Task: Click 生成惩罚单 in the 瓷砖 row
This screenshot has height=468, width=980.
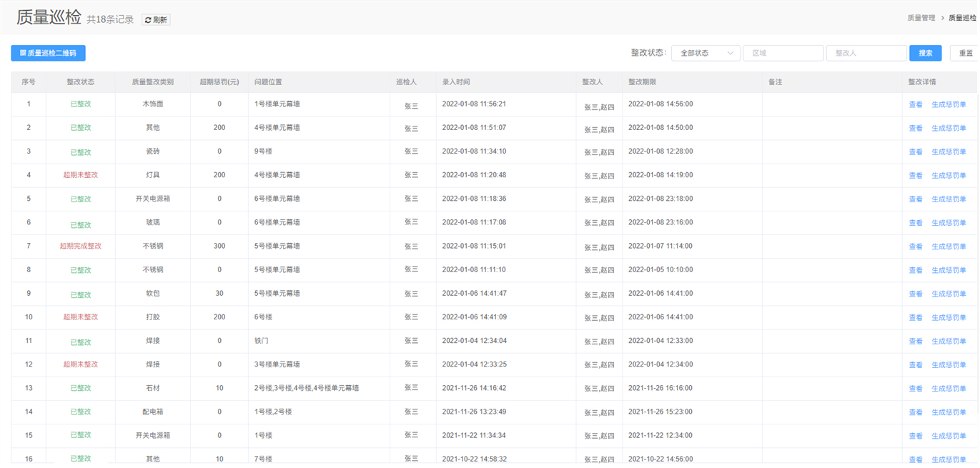Action: click(x=949, y=151)
